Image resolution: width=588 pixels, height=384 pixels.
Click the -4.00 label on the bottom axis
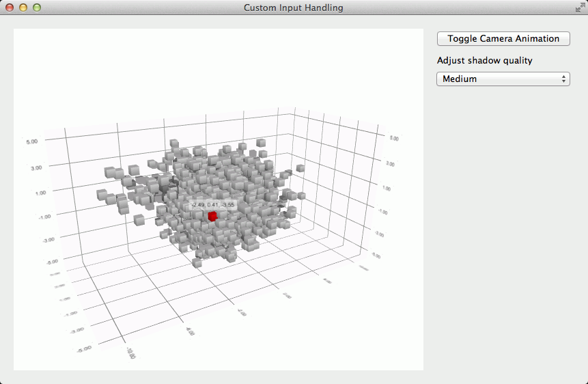(x=189, y=332)
